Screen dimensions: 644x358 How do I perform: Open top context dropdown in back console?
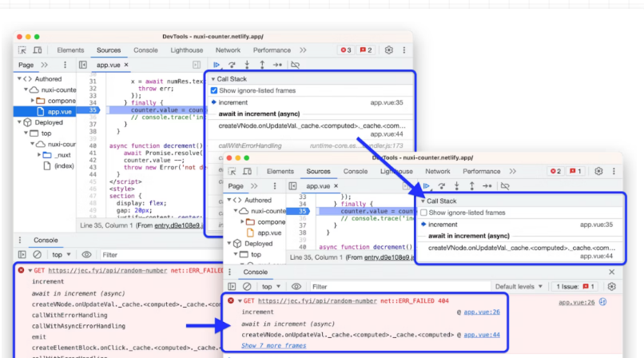[x=62, y=255]
